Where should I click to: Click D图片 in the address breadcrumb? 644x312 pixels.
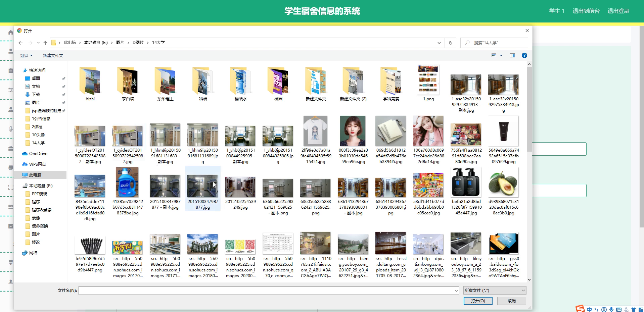pyautogui.click(x=138, y=43)
